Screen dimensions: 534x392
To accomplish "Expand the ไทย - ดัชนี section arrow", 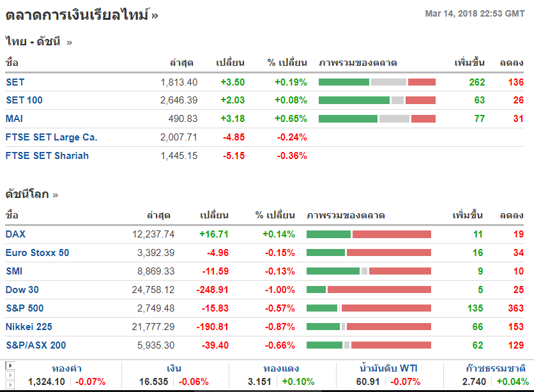I will click(x=70, y=42).
